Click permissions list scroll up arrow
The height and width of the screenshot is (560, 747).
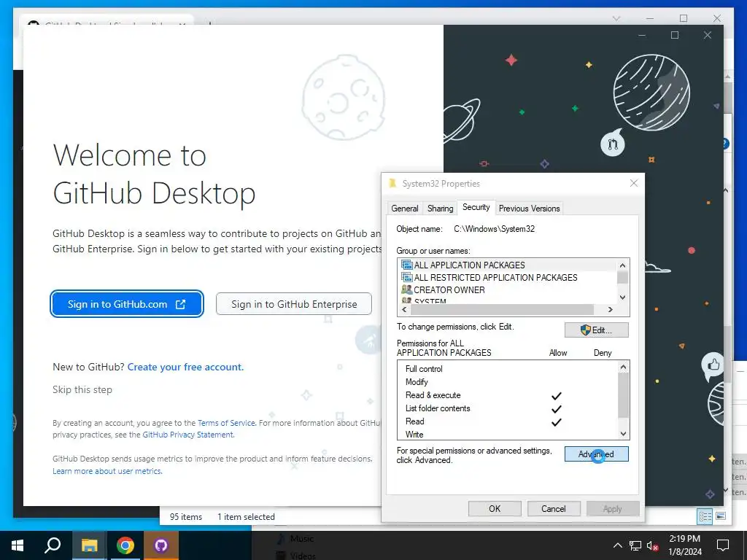[623, 367]
